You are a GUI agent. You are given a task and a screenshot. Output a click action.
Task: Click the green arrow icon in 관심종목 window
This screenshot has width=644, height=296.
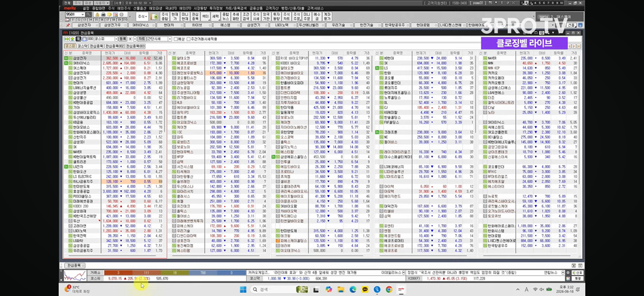[67, 39]
